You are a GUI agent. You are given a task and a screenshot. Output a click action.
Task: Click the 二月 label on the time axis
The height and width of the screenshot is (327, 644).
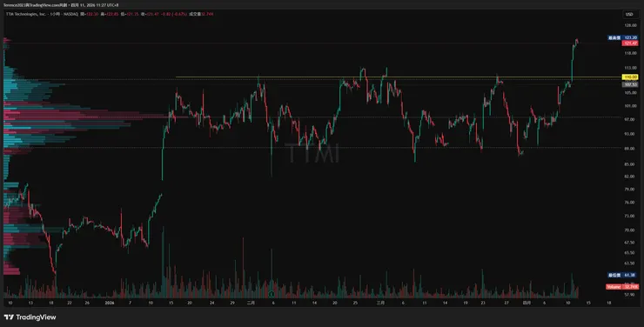(x=251, y=303)
